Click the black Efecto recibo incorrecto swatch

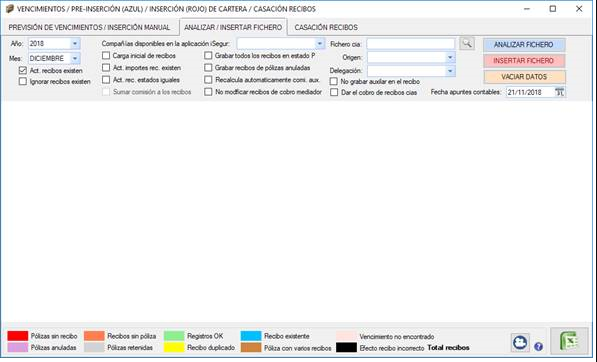click(346, 347)
